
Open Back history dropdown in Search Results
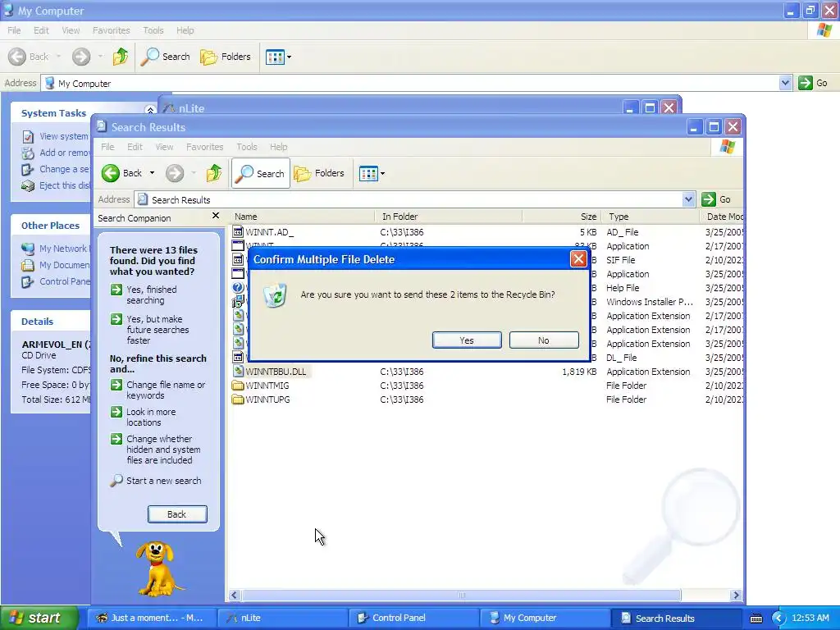coord(152,173)
